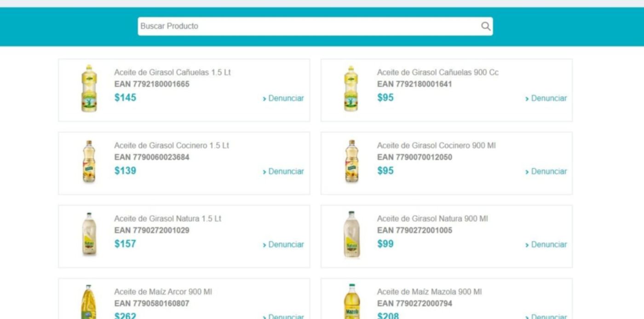Open Aceite de Girasol Cañuelas 1.5 Lt title
The image size is (644, 319).
click(x=172, y=72)
